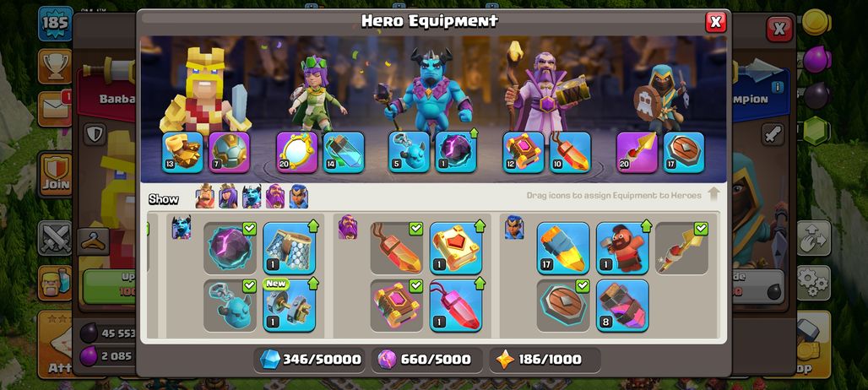Click the Starry Ore counter 186/1000
Viewport: 868px width, 390px height.
[545, 360]
